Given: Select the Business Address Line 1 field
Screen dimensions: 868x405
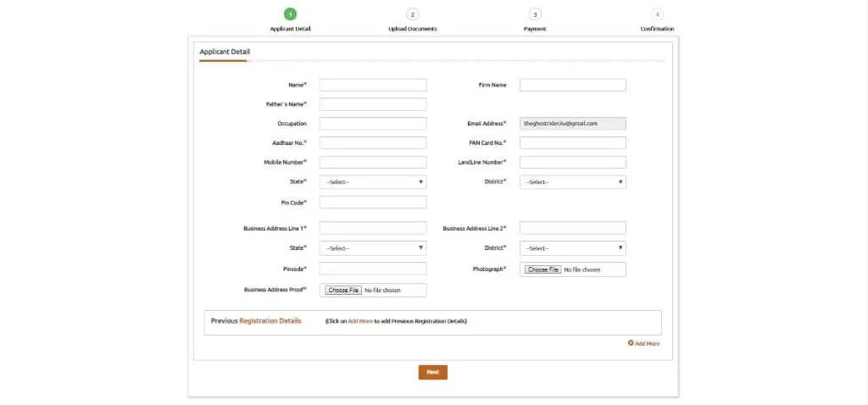Looking at the screenshot, I should tap(373, 228).
